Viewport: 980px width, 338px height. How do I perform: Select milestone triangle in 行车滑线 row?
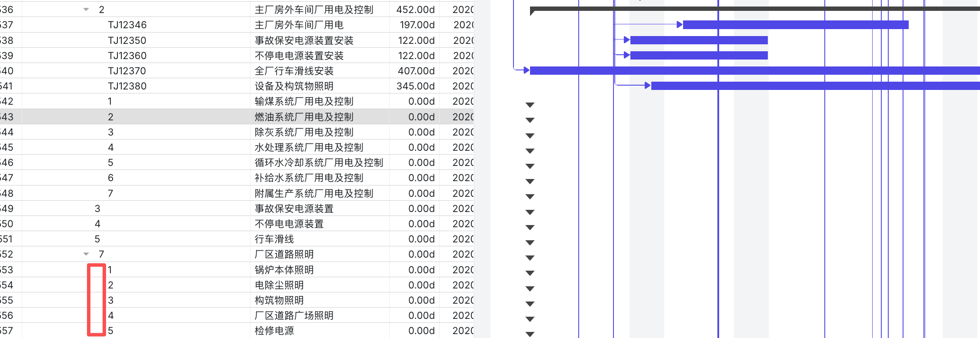pyautogui.click(x=530, y=242)
